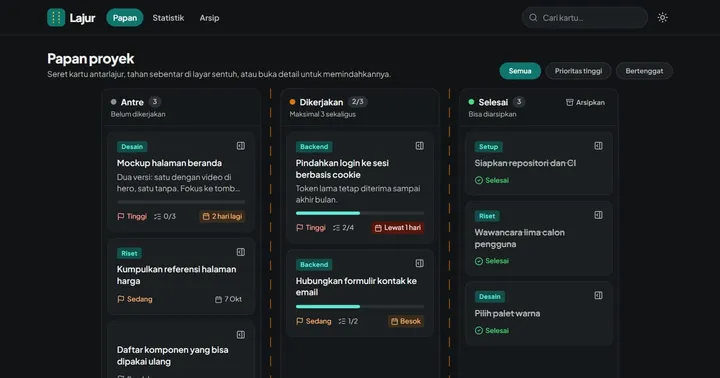Open detail icon on Kumpulkan referensi halaman harga
720x378 pixels.
coord(241,252)
